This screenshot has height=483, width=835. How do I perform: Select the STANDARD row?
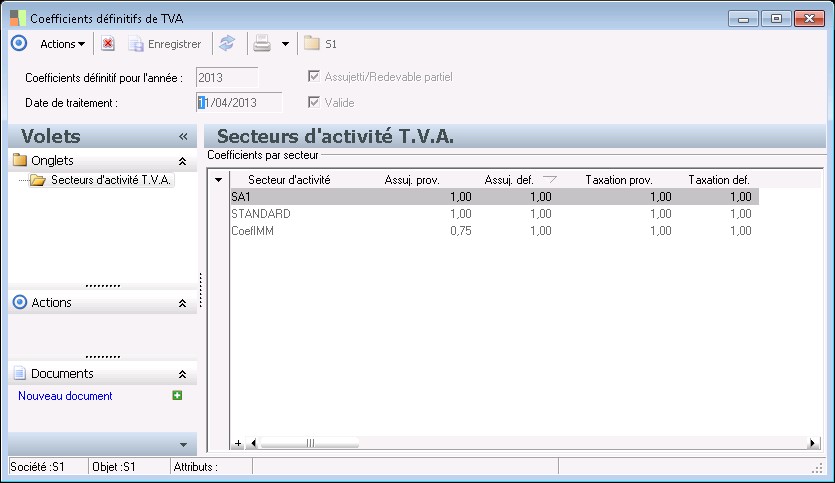[x=495, y=214]
